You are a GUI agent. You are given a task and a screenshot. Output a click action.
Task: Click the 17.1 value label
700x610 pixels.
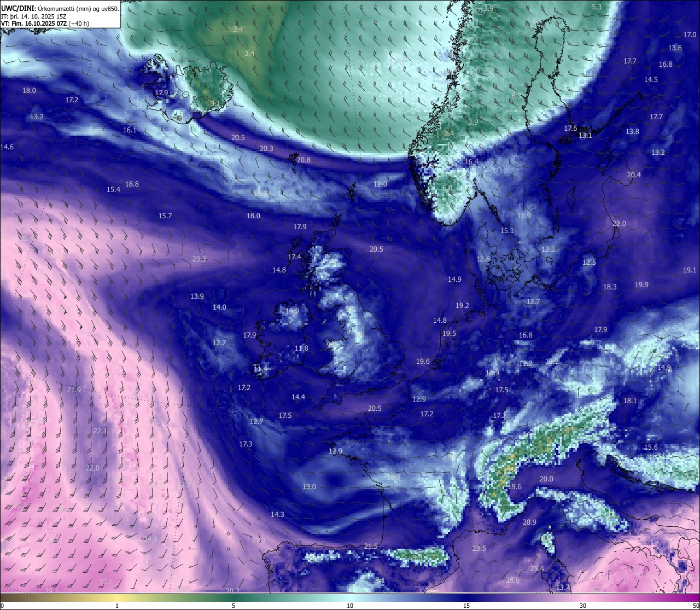499,415
